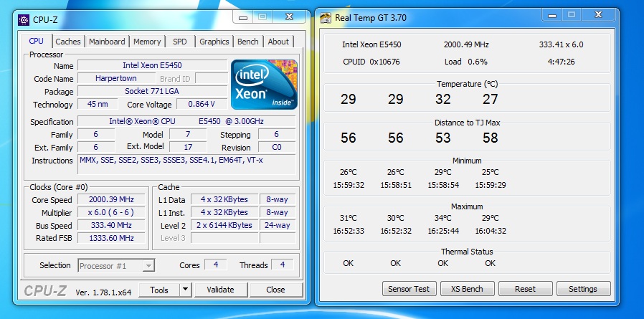Click the Bus Speed value 333.40 MHz
The image size is (644, 319).
click(x=111, y=225)
